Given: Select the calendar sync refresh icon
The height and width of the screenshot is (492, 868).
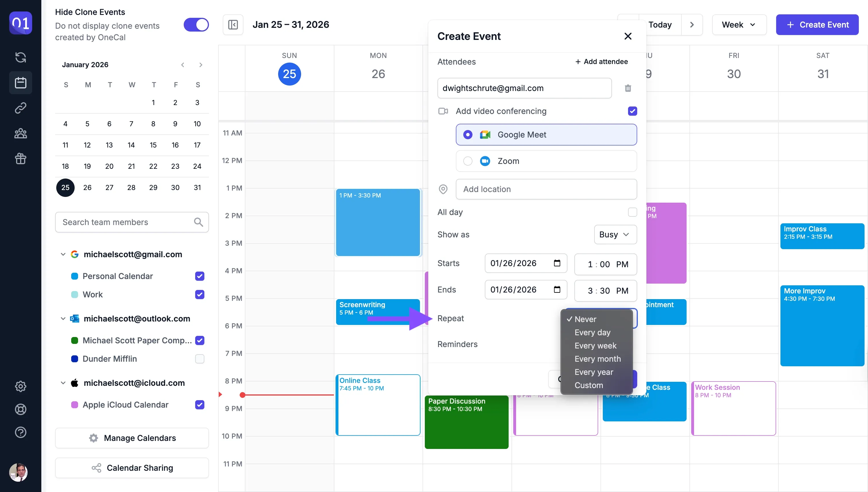Looking at the screenshot, I should (21, 57).
